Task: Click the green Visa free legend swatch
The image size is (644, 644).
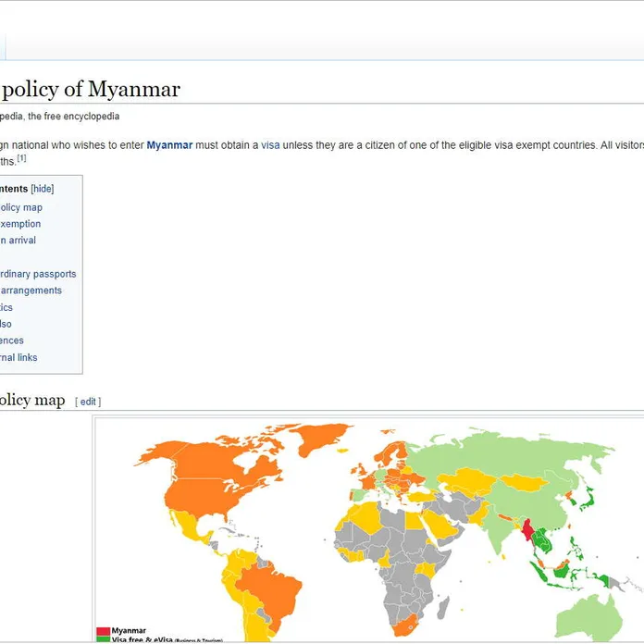Action: 103,639
